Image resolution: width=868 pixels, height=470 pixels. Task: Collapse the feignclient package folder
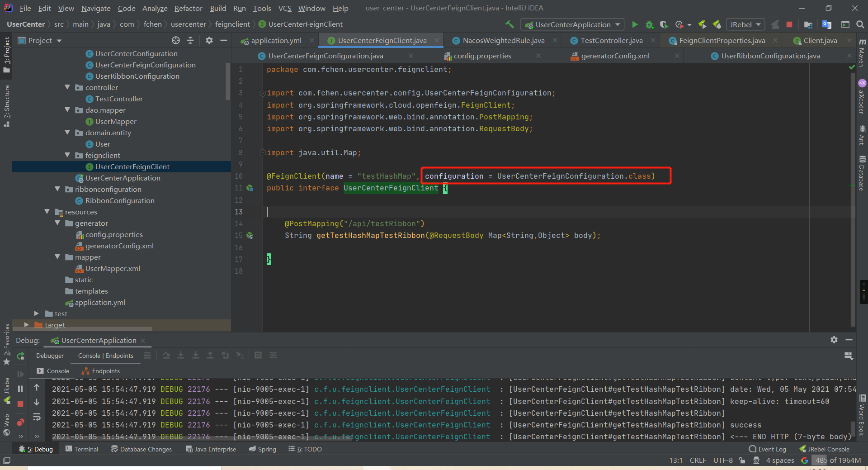pyautogui.click(x=67, y=155)
